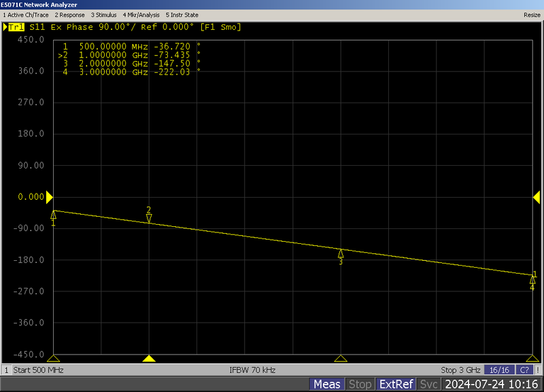Image resolution: width=544 pixels, height=392 pixels.
Task: Open the 1 Active Ch/Trace menu
Action: click(x=25, y=14)
